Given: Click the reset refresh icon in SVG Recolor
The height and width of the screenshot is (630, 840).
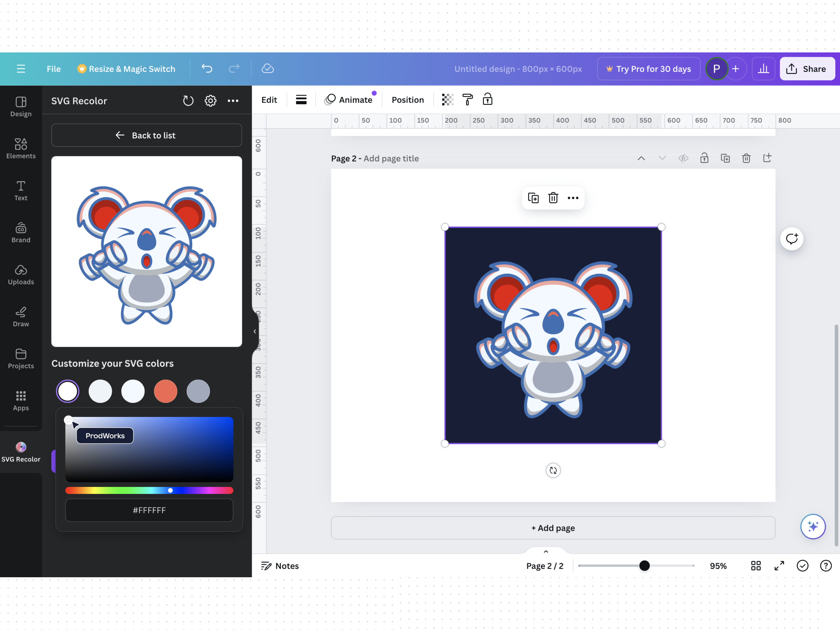Looking at the screenshot, I should click(x=188, y=101).
